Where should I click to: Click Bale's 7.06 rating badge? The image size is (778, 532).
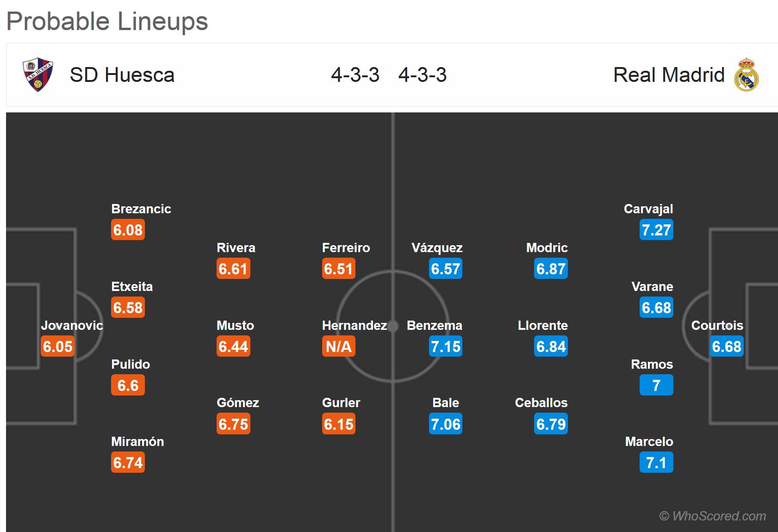click(x=445, y=424)
